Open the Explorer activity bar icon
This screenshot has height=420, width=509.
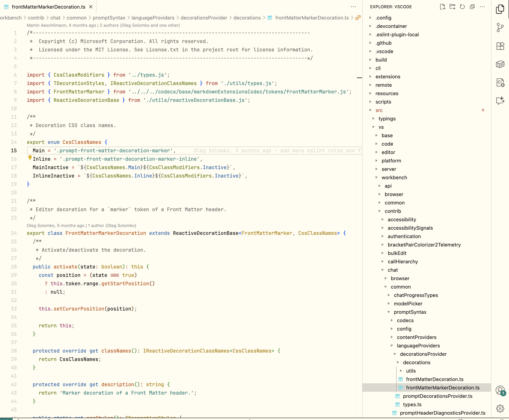click(500, 9)
